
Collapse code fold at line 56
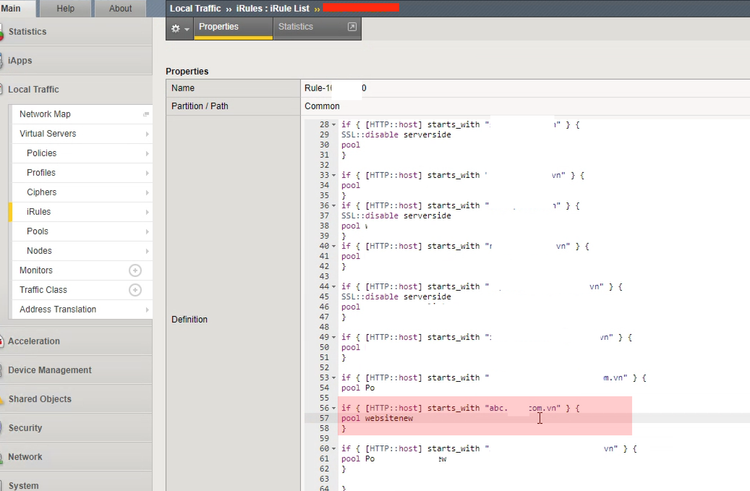click(334, 408)
